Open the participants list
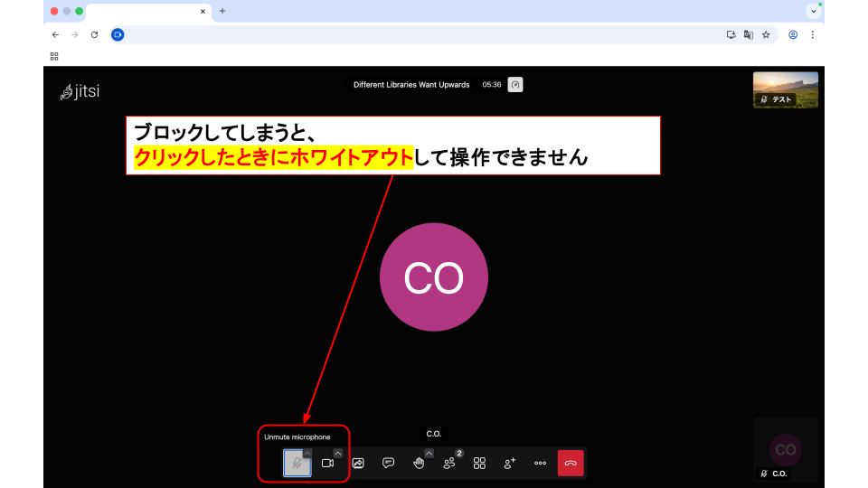 click(x=449, y=463)
